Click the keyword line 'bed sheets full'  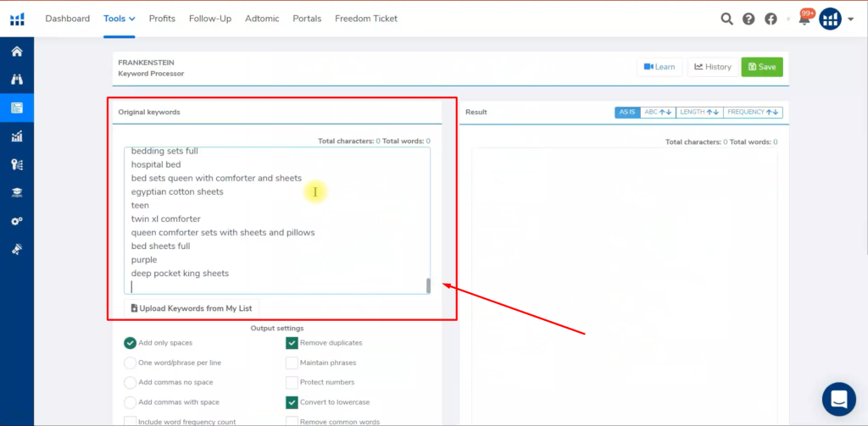pyautogui.click(x=160, y=246)
